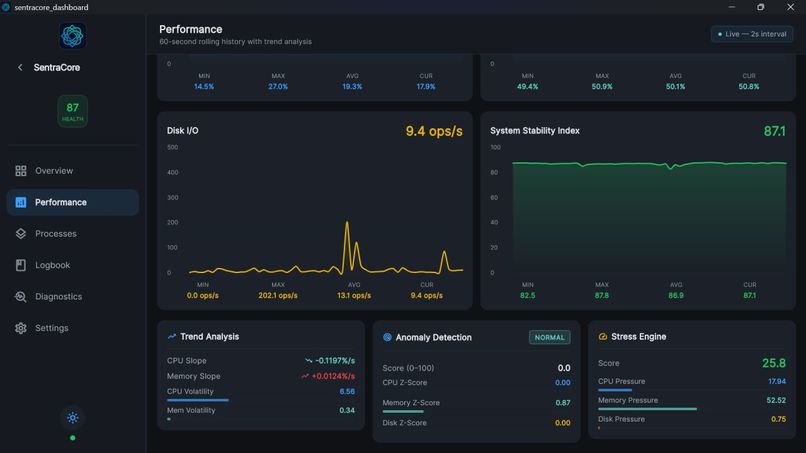Open the Logbook page
This screenshot has width=806, height=453.
[72, 265]
